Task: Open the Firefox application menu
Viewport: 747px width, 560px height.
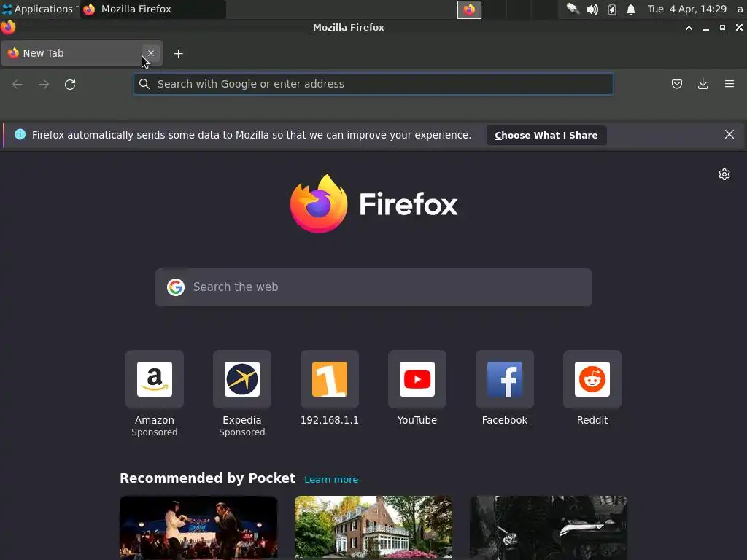Action: click(729, 84)
